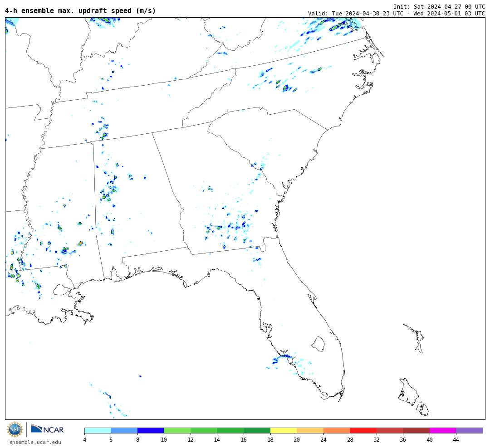
Task: Click the colorbar label '44'
Action: [456, 439]
